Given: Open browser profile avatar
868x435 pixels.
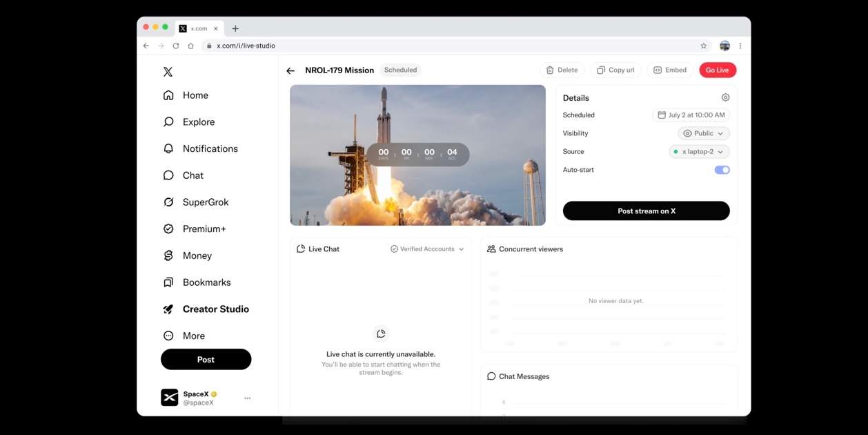Looking at the screenshot, I should click(724, 46).
